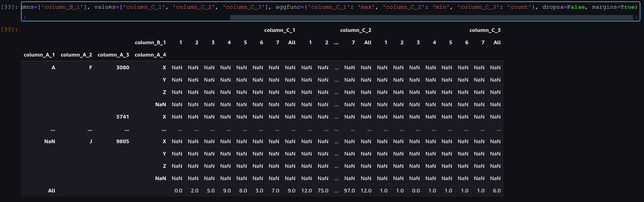Click index value F under column_A_2

[90, 67]
